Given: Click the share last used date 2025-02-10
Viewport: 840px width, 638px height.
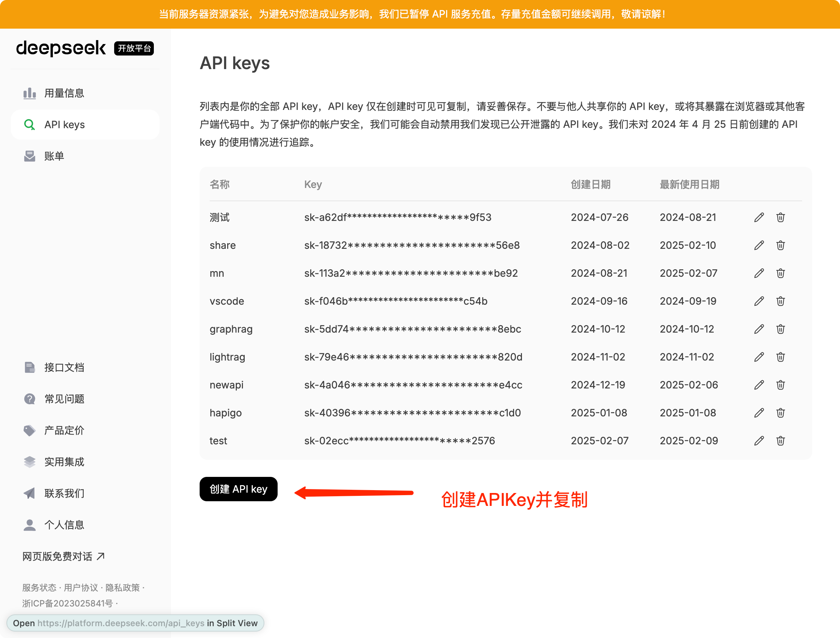Looking at the screenshot, I should click(x=688, y=246).
